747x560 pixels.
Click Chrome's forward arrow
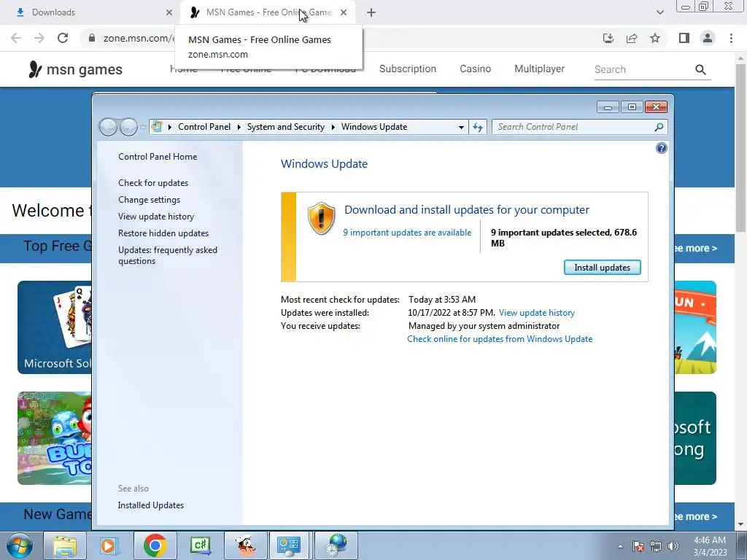click(x=39, y=38)
